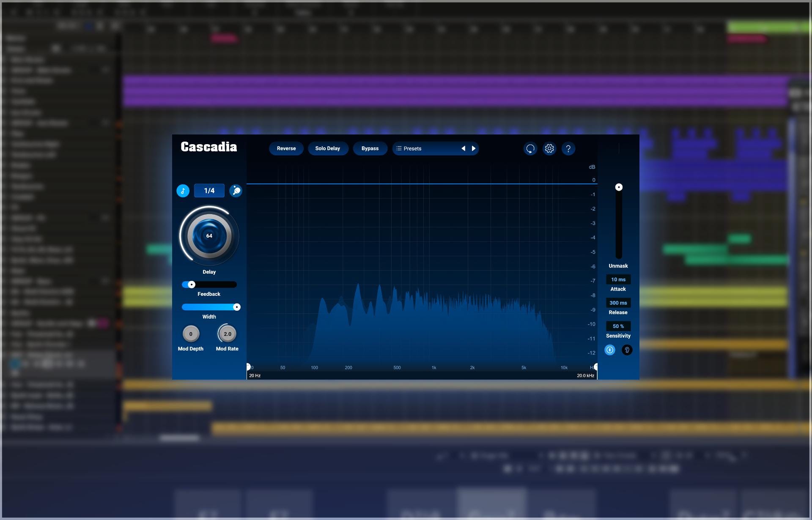This screenshot has height=520, width=812.
Task: Enable Solo Delay
Action: coord(327,148)
